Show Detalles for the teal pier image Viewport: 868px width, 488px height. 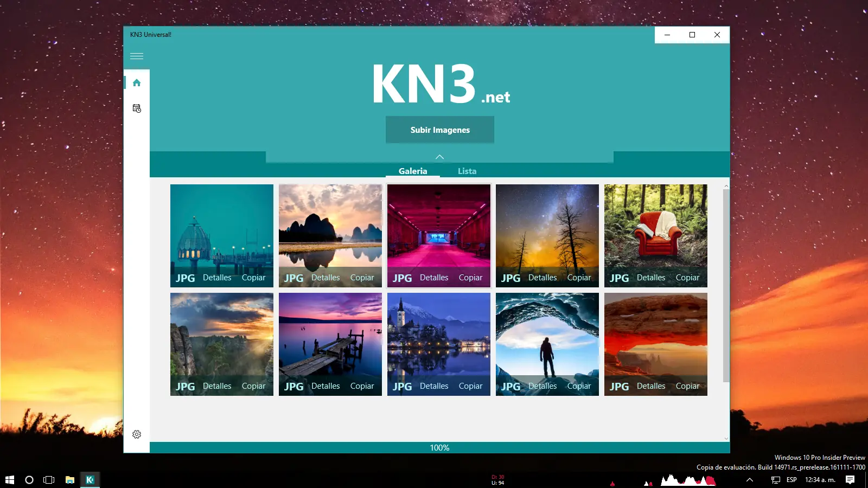pos(217,278)
